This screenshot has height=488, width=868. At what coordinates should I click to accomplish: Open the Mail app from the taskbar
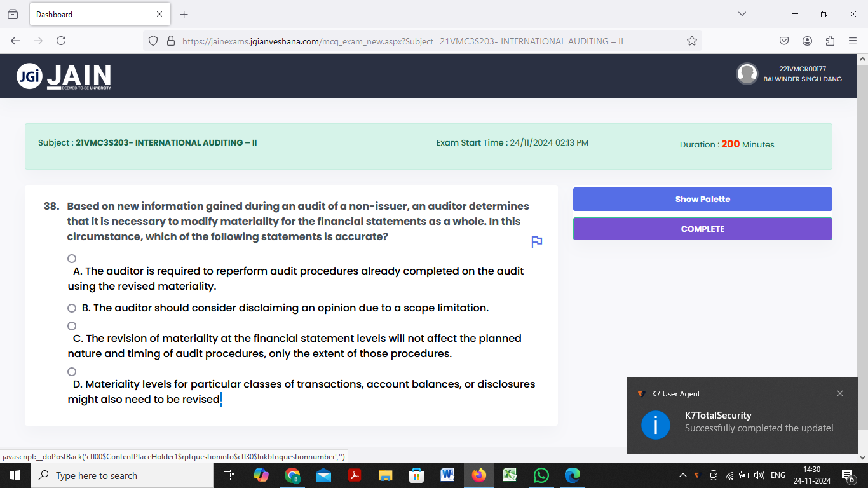[x=323, y=475]
